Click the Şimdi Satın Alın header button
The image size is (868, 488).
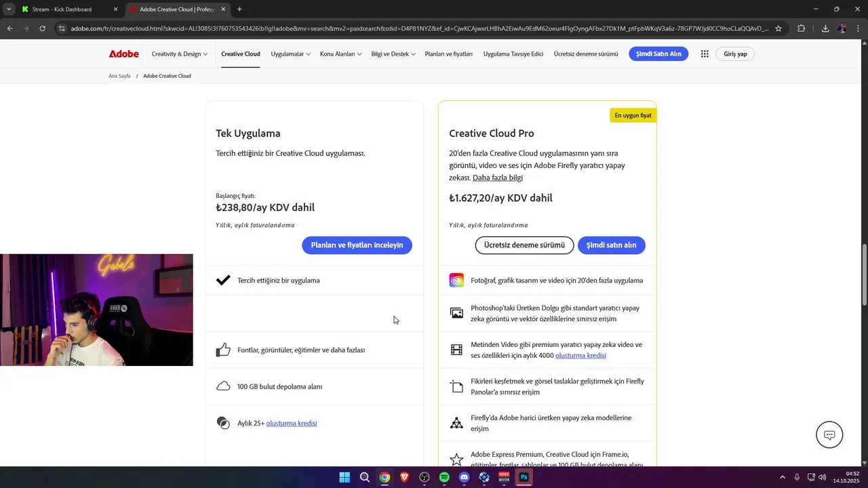pos(658,54)
